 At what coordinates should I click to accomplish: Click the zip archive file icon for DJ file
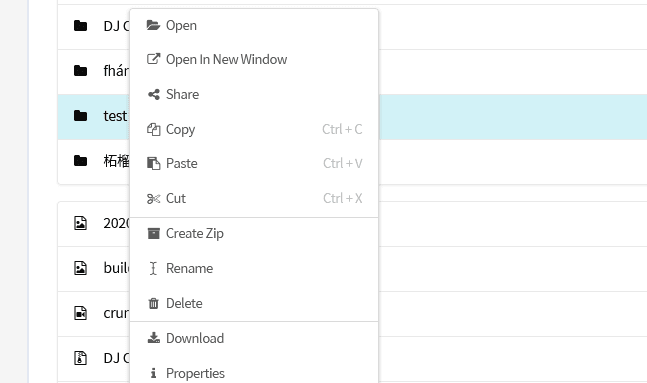pos(80,358)
